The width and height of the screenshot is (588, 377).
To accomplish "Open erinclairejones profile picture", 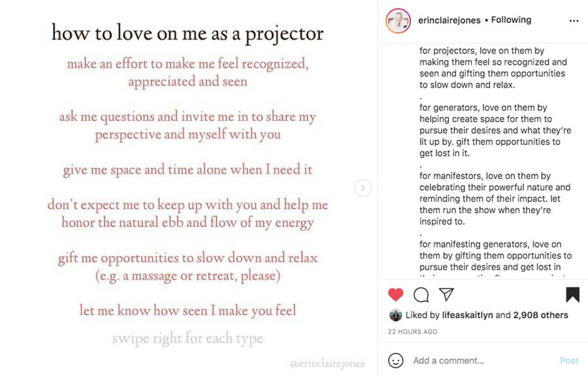I will (x=398, y=21).
